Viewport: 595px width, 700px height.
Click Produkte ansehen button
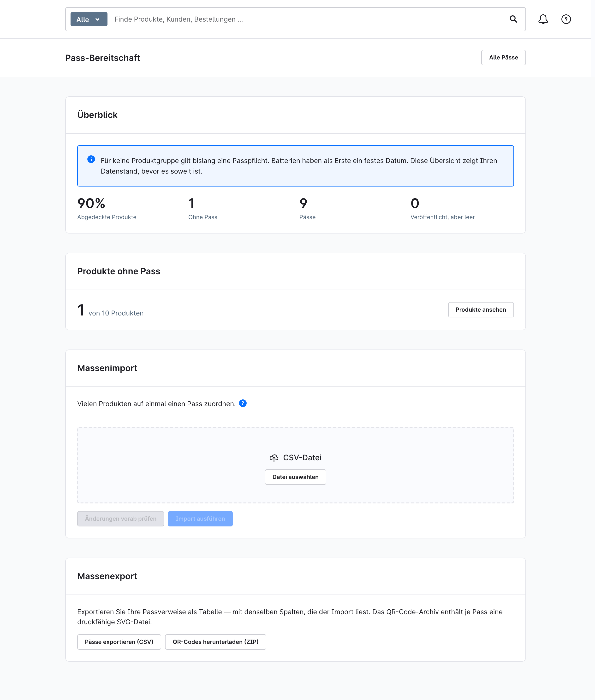[480, 310]
